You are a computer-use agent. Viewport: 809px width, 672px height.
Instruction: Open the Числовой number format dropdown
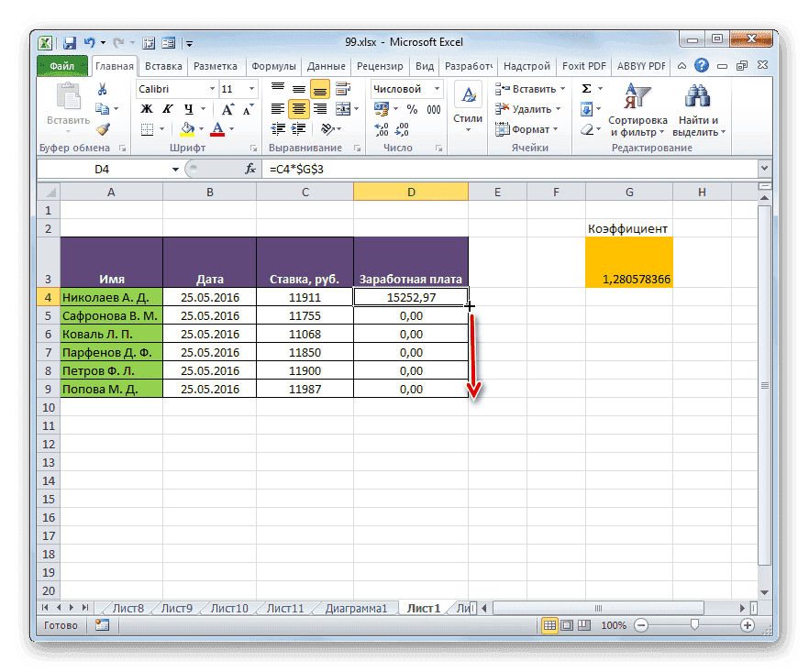coord(437,88)
